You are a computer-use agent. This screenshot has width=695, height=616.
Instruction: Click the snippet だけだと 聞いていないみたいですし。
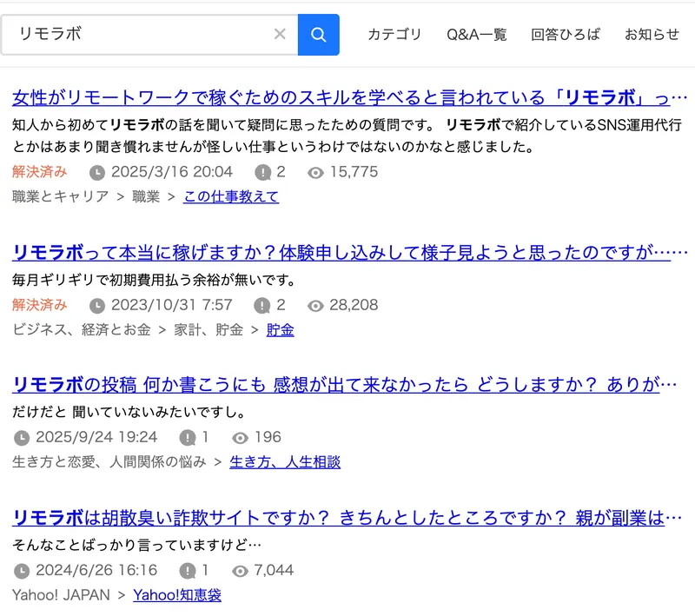[129, 412]
